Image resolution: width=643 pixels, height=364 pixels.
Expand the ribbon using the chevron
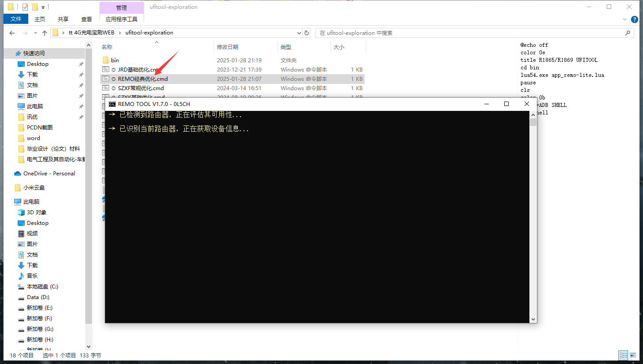pyautogui.click(x=624, y=19)
